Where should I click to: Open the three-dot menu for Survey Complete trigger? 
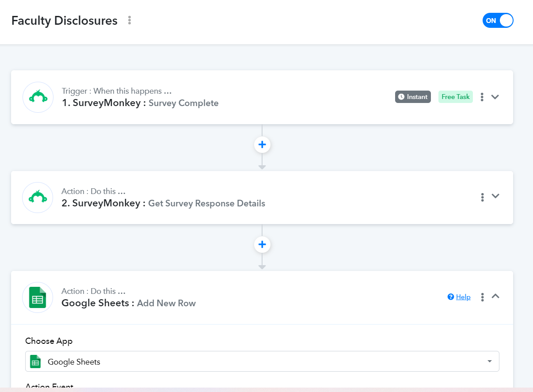coord(482,97)
